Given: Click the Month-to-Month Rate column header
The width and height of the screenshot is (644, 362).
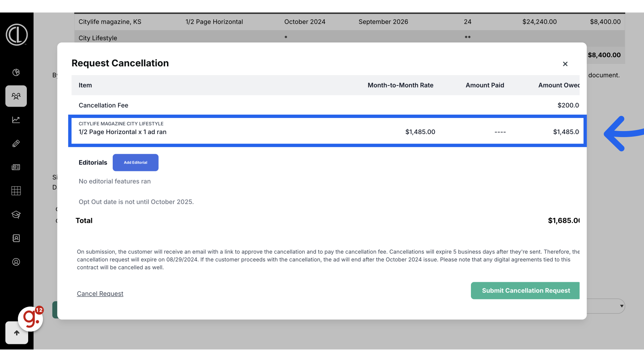Looking at the screenshot, I should (x=400, y=85).
